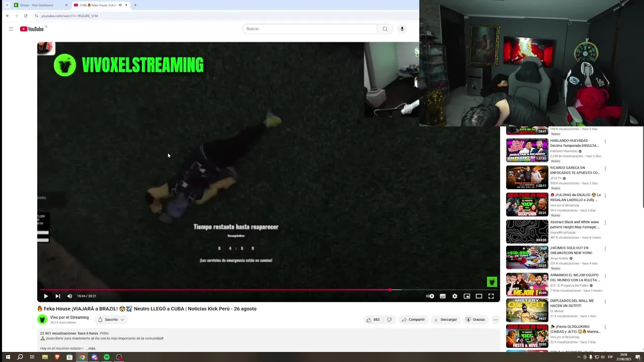Open File Explorer from the taskbar
This screenshot has height=362, width=644.
coord(45,357)
